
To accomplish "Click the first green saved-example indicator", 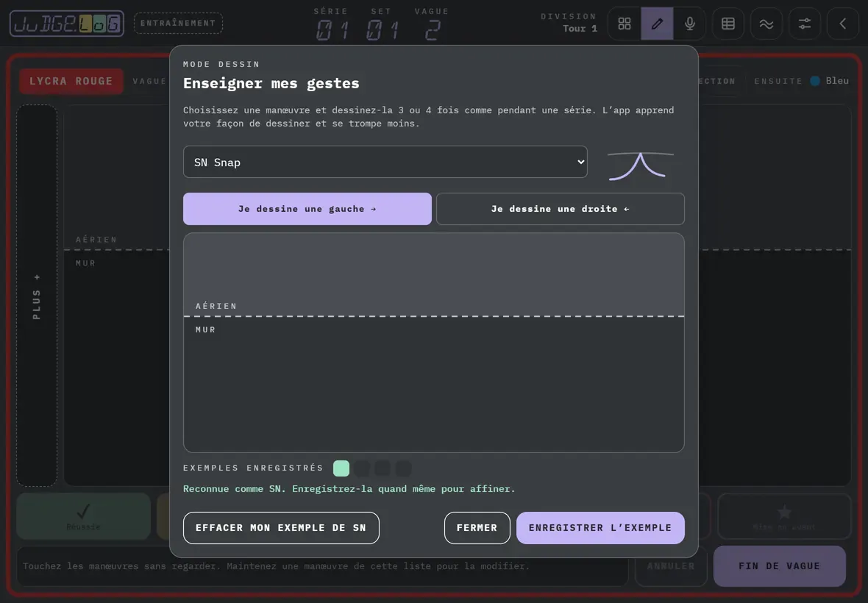I will point(341,468).
